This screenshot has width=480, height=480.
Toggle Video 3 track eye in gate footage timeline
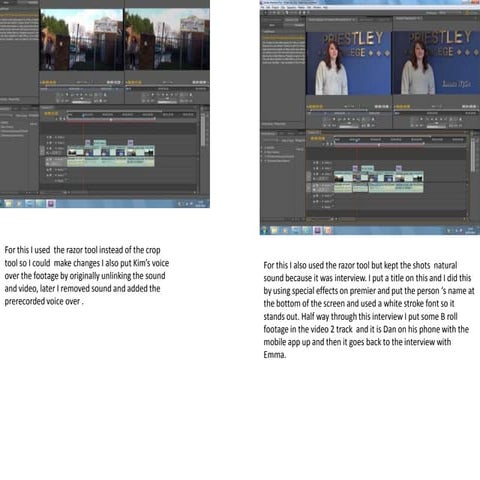(47, 137)
